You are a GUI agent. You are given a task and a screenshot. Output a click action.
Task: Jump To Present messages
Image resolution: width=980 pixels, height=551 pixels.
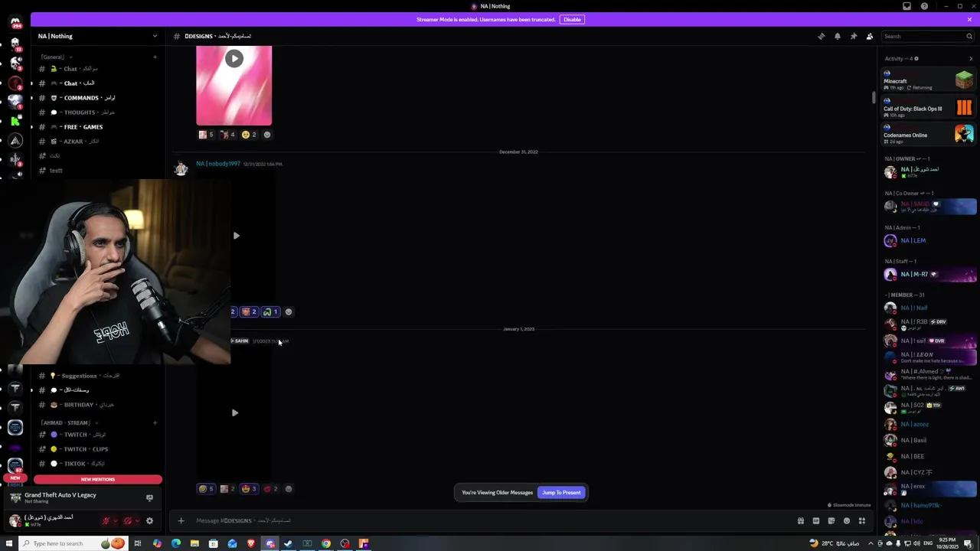pyautogui.click(x=561, y=493)
